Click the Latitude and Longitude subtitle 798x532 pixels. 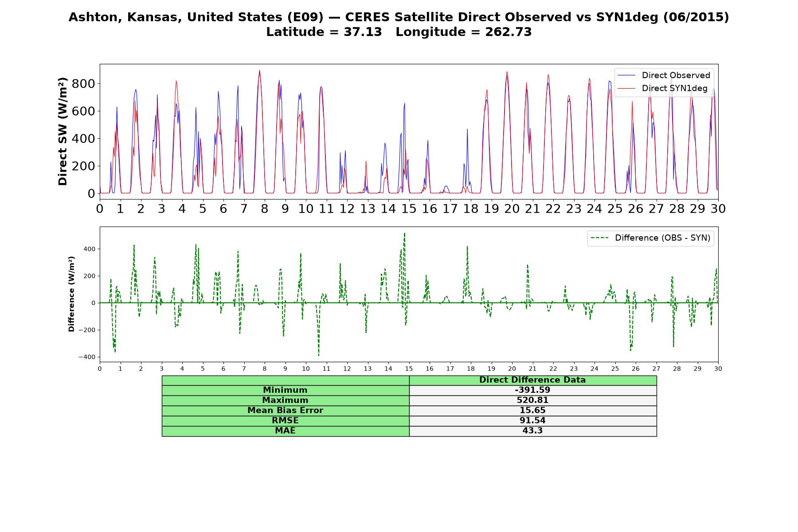pyautogui.click(x=399, y=32)
